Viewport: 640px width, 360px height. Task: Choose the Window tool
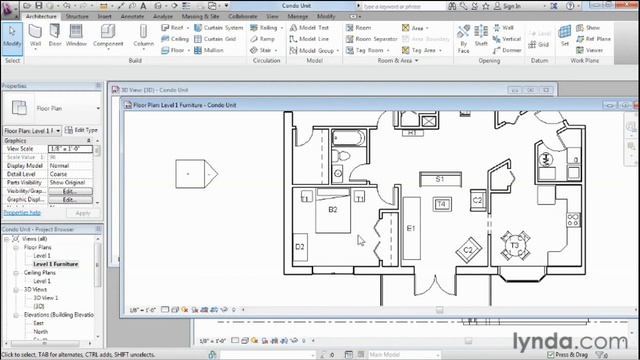coord(76,36)
